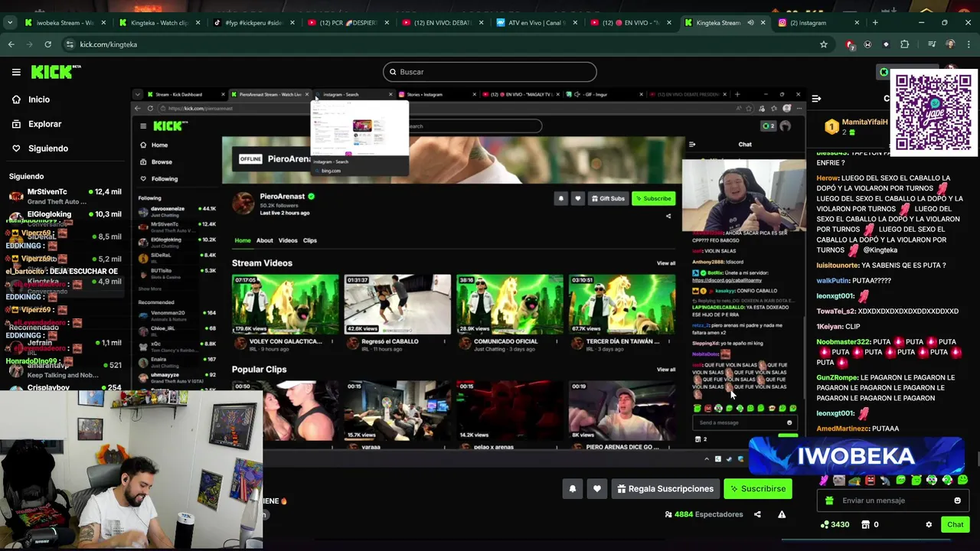The width and height of the screenshot is (980, 551).
Task: Click green Subscribe on streamed PieroArenast page
Action: tap(653, 199)
